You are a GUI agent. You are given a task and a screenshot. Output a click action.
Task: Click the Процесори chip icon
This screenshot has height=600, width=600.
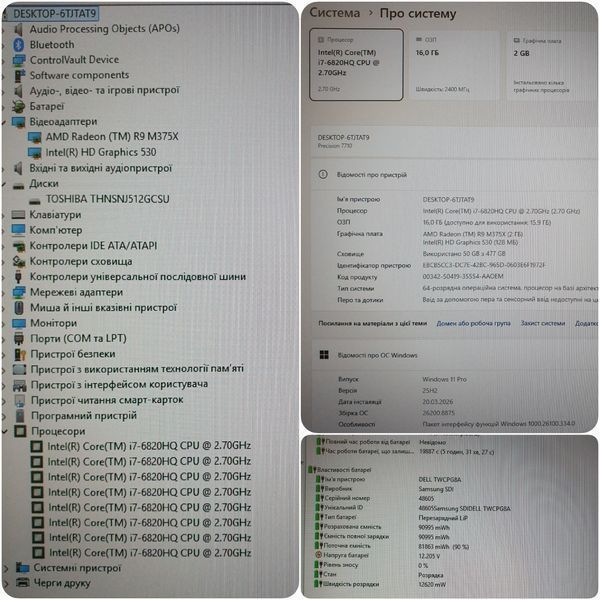[x=20, y=432]
